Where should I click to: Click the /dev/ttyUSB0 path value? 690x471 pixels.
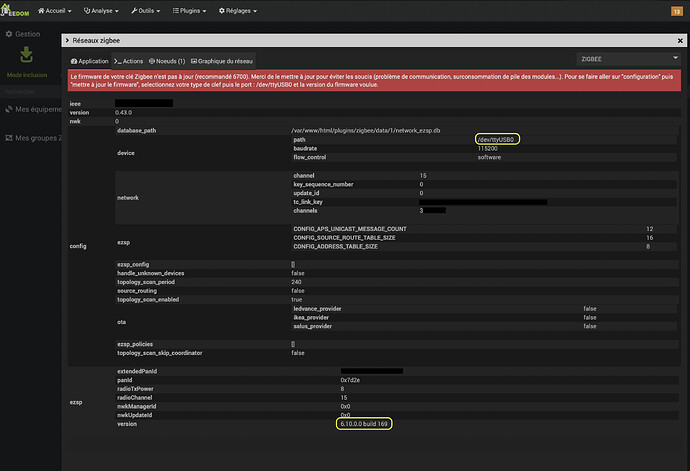click(497, 139)
